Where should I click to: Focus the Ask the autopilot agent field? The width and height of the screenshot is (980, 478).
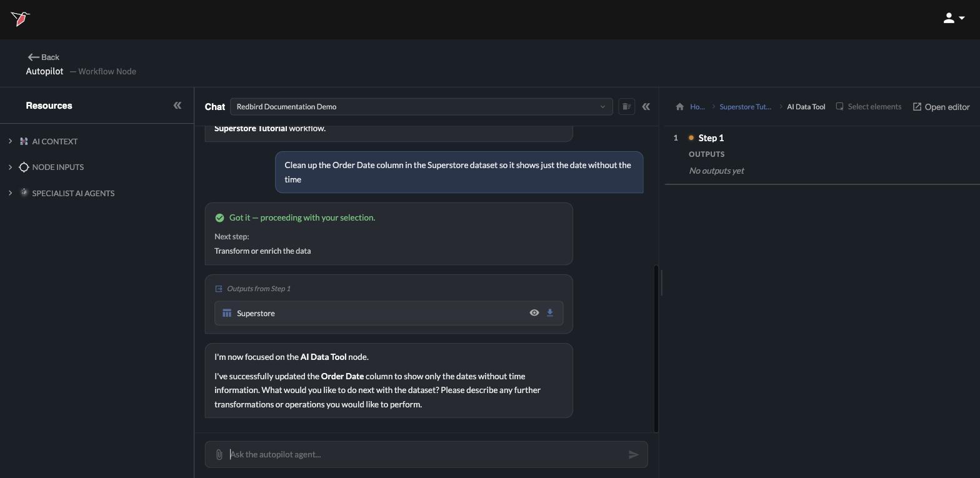pos(427,454)
